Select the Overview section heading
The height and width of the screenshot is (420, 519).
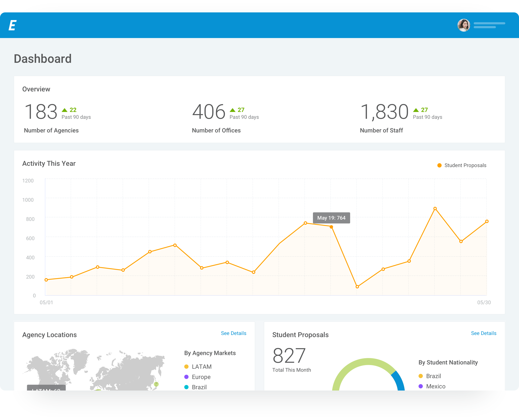pos(36,89)
